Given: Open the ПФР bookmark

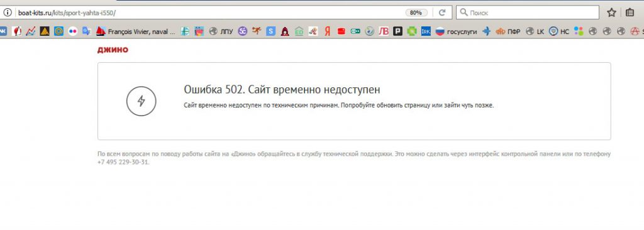Looking at the screenshot, I should pyautogui.click(x=508, y=31).
